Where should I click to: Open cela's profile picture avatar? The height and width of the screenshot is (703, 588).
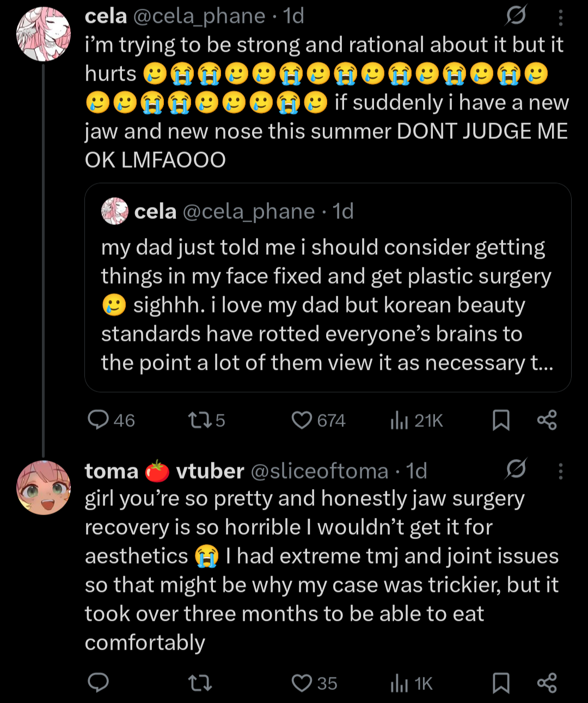44,34
